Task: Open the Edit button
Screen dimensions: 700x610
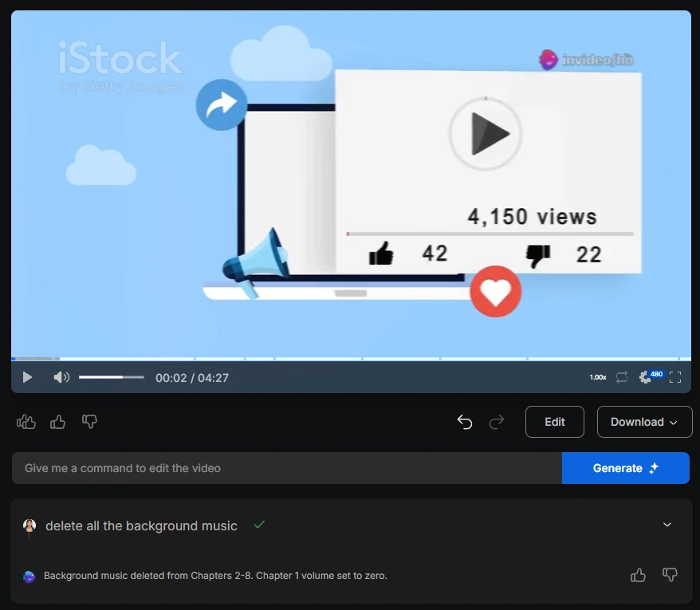Action: pos(554,422)
